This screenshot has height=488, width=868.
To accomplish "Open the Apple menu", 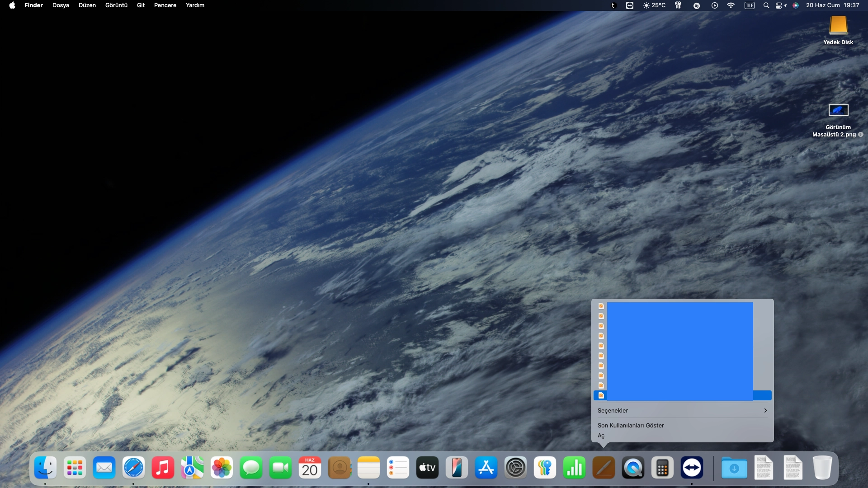I will tap(12, 5).
